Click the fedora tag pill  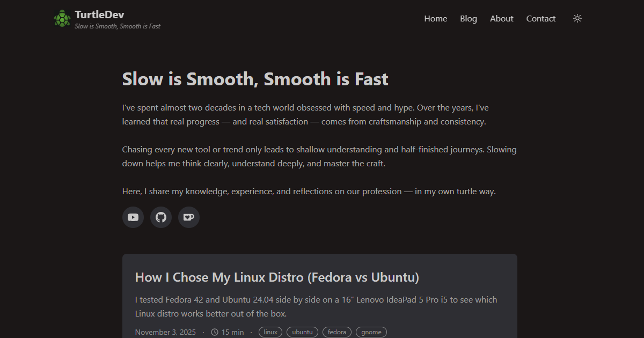pyautogui.click(x=337, y=332)
